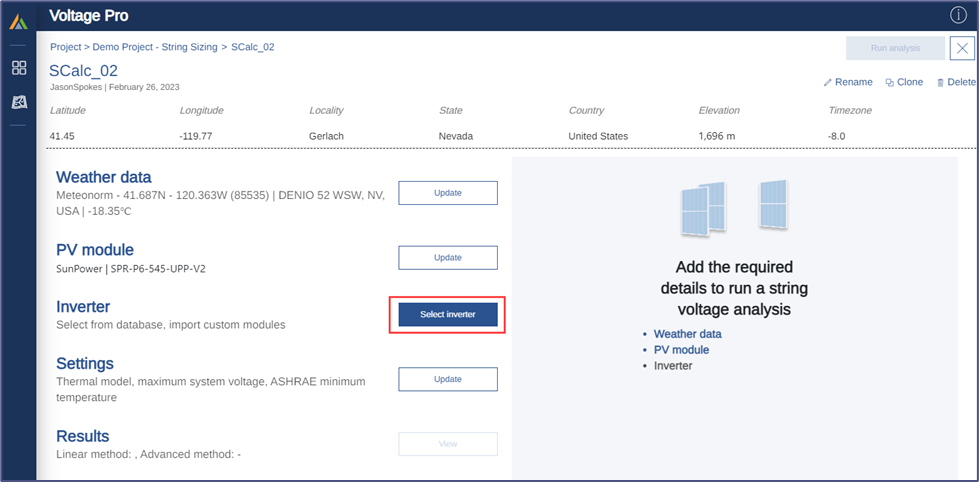Open Demo Project - String Sizing breadcrumb

pos(155,47)
